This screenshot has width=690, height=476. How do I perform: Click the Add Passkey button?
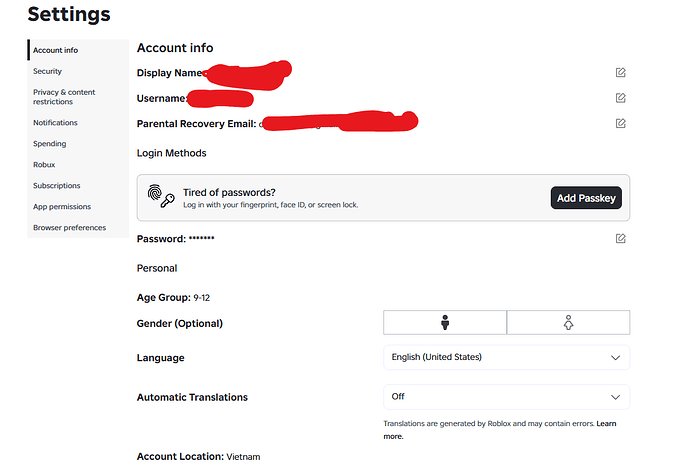tap(586, 198)
